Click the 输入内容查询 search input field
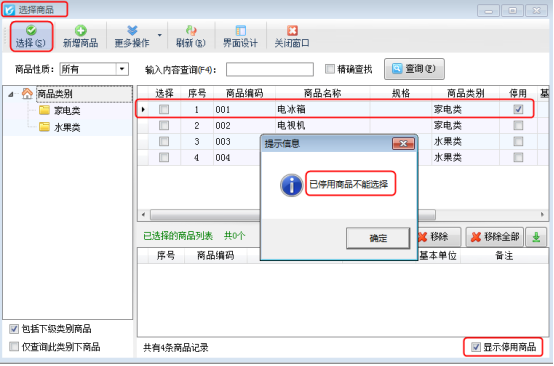The width and height of the screenshot is (554, 366). coord(270,69)
